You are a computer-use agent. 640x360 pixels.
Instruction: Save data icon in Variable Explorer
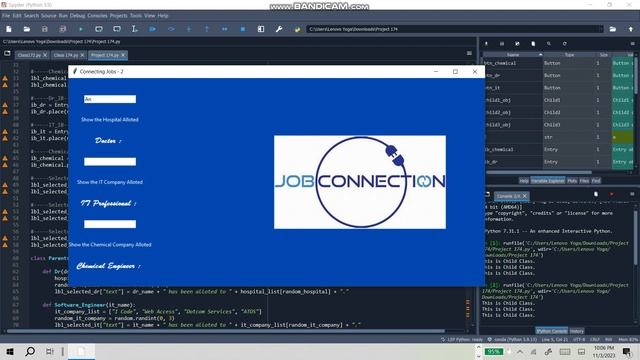coord(502,44)
